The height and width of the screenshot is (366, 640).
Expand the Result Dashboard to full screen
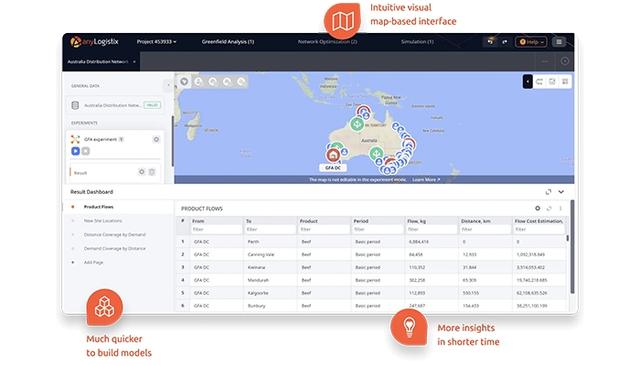(548, 192)
